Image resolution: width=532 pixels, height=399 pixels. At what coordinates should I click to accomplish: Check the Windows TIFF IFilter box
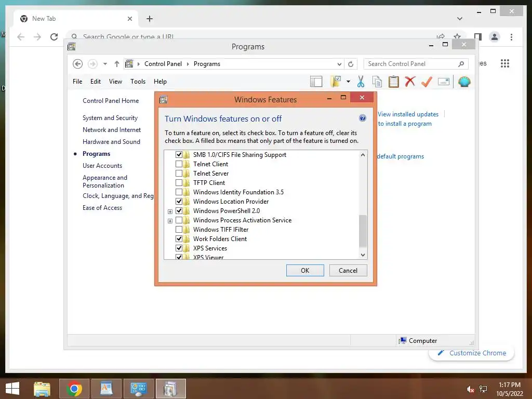179,230
